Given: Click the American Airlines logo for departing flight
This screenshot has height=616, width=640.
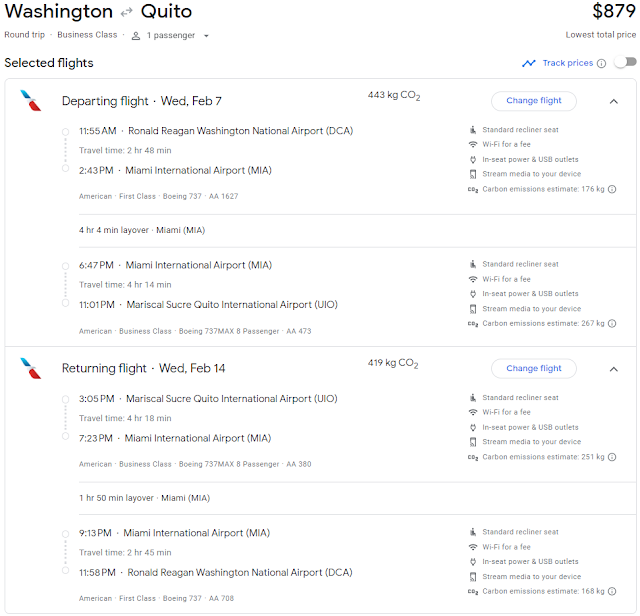Looking at the screenshot, I should click(x=31, y=101).
